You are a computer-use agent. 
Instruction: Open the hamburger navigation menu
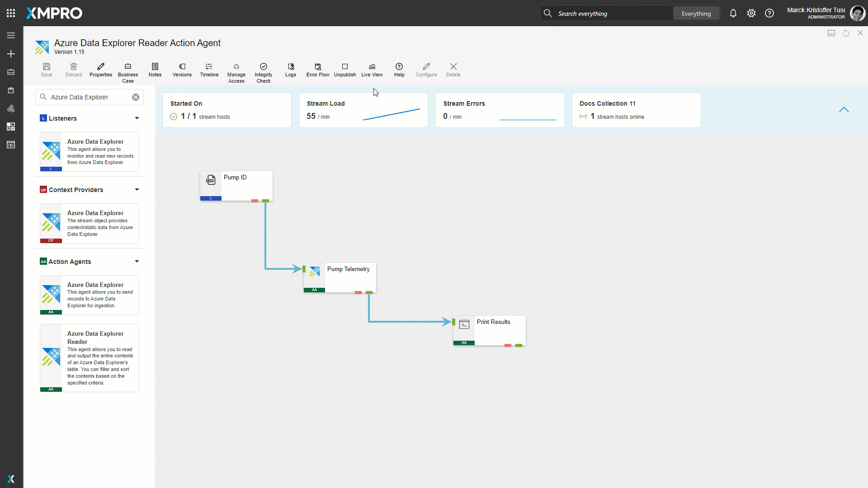click(10, 35)
